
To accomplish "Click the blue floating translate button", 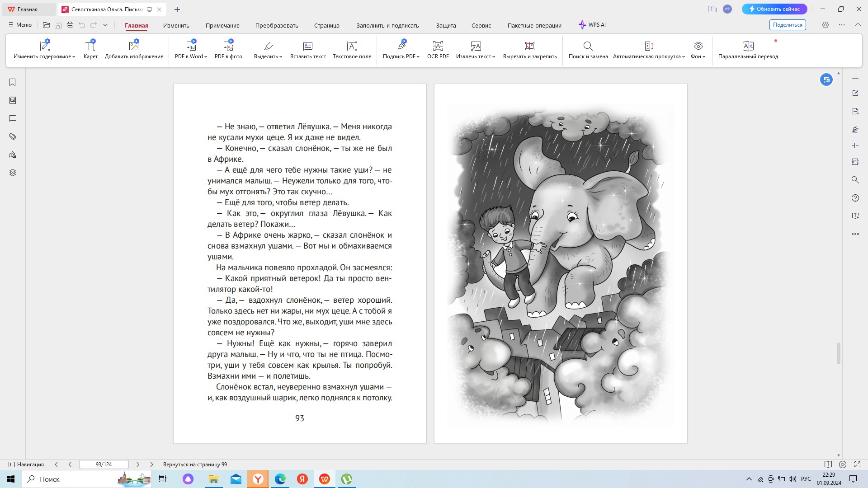I will point(826,80).
